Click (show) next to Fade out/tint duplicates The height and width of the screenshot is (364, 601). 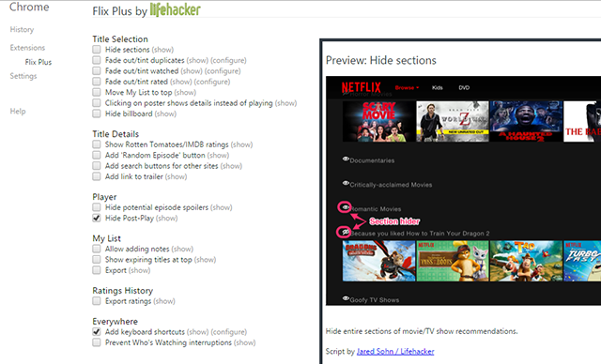[197, 60]
